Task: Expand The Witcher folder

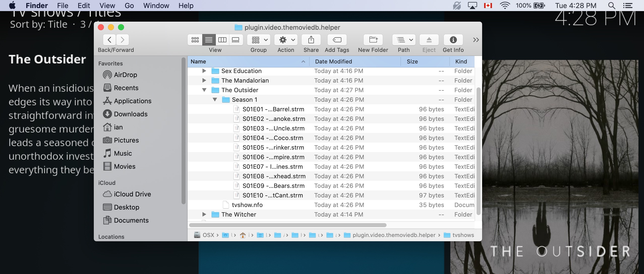Action: coord(204,215)
